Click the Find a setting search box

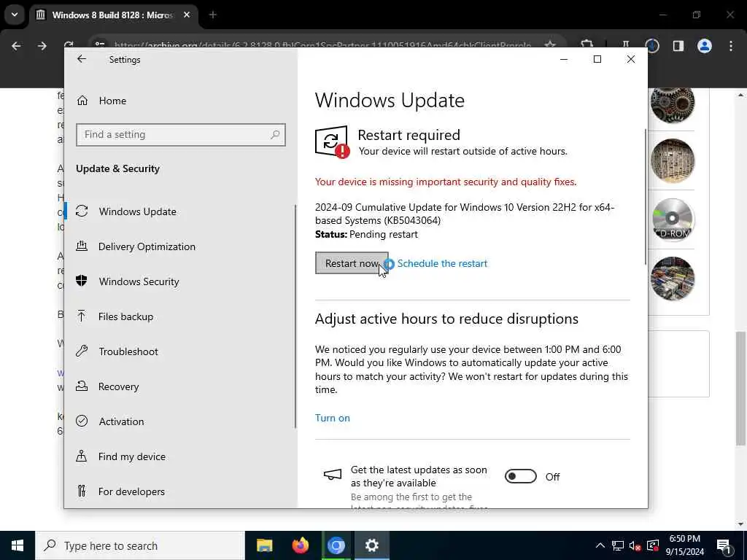pos(181,135)
